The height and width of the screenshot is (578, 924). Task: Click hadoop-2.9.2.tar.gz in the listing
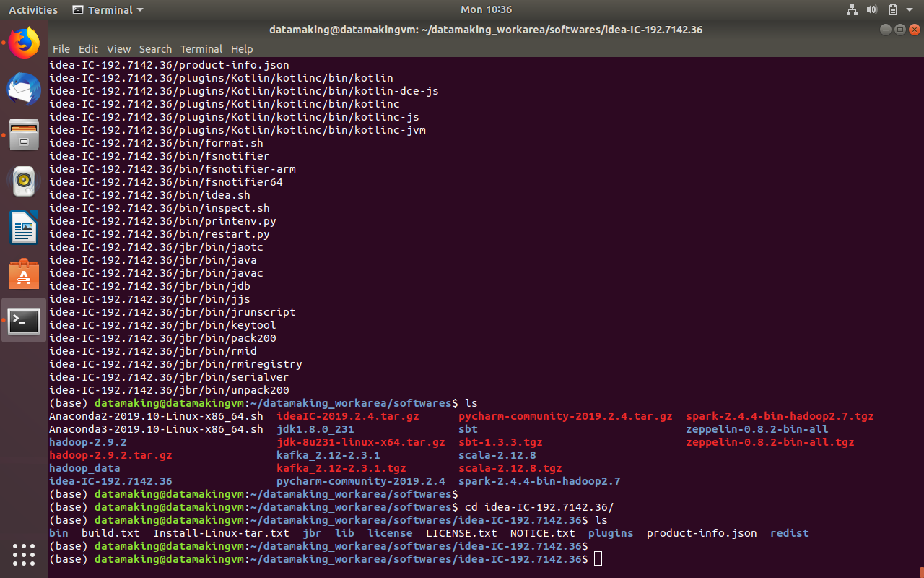click(x=110, y=455)
